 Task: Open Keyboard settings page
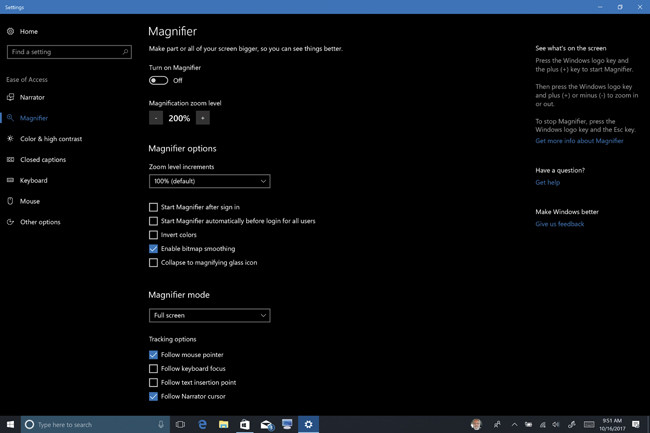(27, 180)
